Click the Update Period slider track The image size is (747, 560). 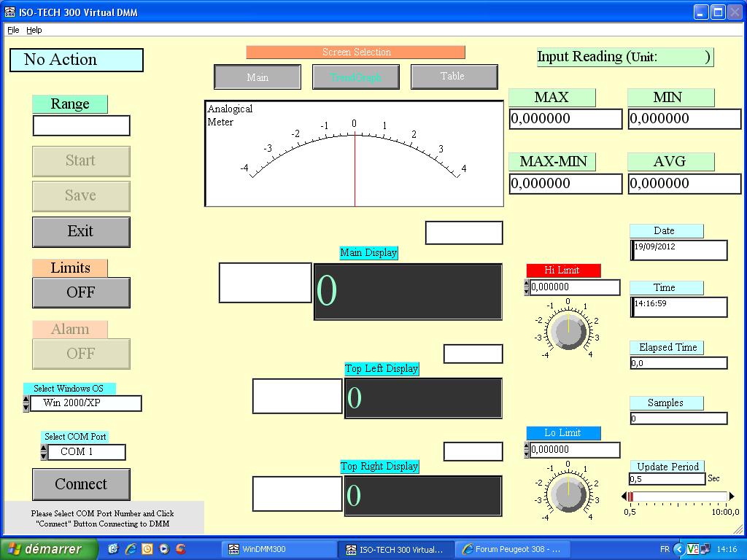678,497
